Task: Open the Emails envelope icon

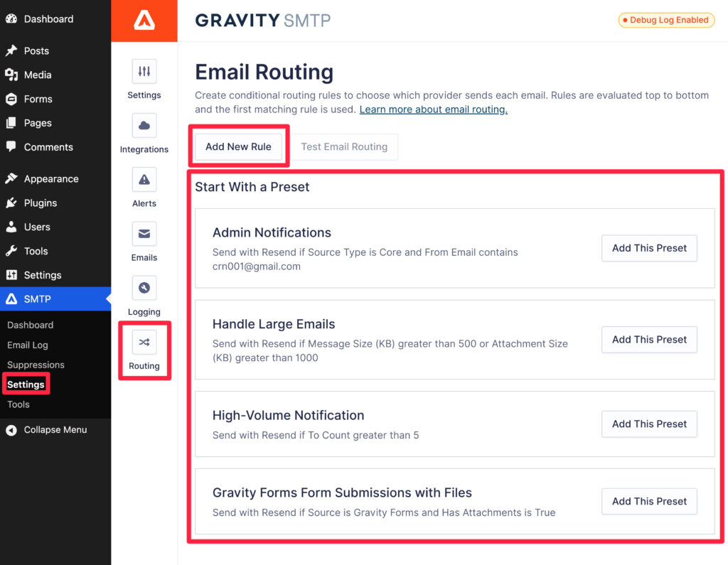Action: point(144,234)
